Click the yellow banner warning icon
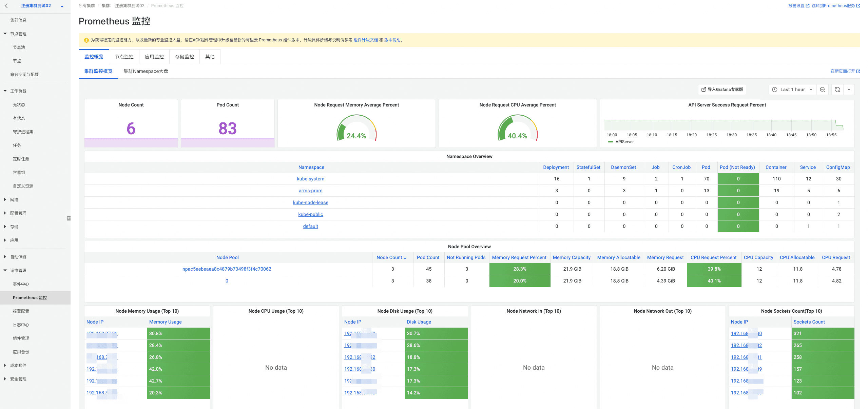Image resolution: width=868 pixels, height=409 pixels. (x=86, y=40)
